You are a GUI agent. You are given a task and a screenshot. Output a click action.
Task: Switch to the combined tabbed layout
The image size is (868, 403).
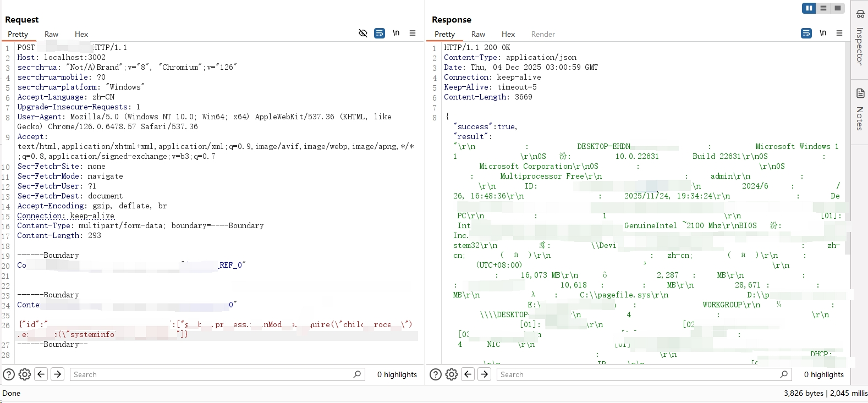click(x=837, y=8)
